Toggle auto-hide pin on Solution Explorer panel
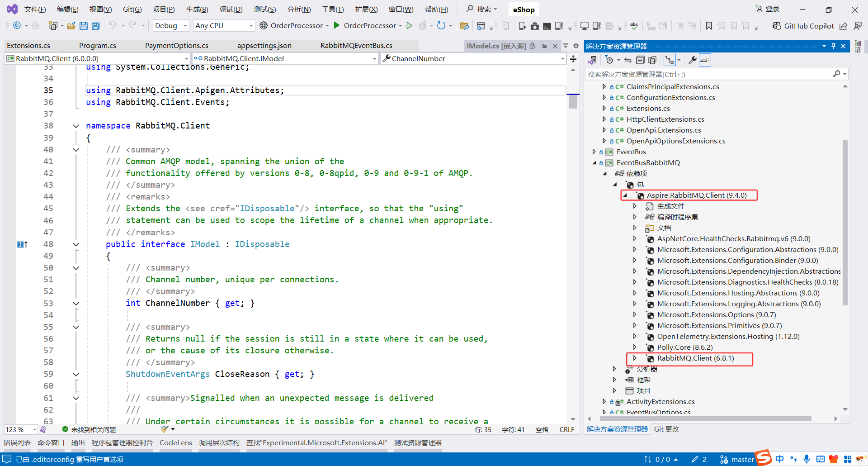The image size is (868, 466). pos(833,46)
